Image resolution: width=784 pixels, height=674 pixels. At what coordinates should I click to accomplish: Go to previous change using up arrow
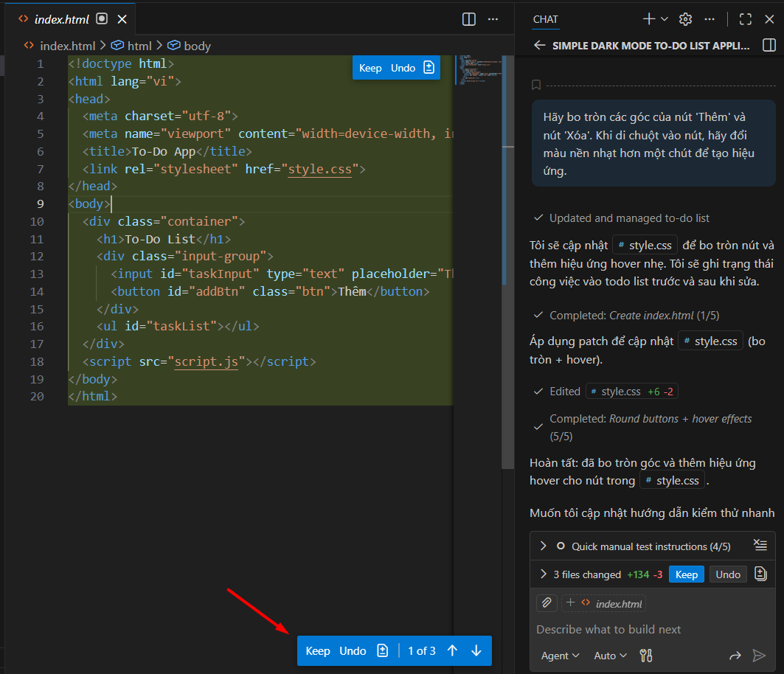click(453, 650)
